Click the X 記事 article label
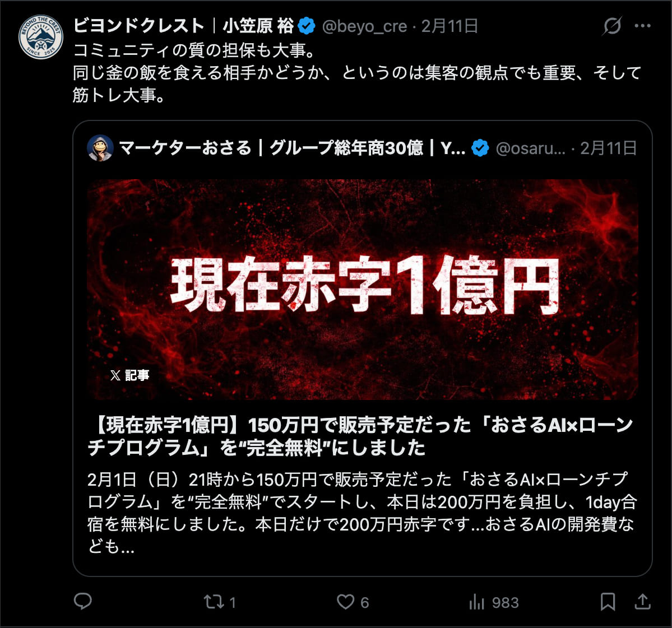The image size is (672, 628). click(129, 375)
